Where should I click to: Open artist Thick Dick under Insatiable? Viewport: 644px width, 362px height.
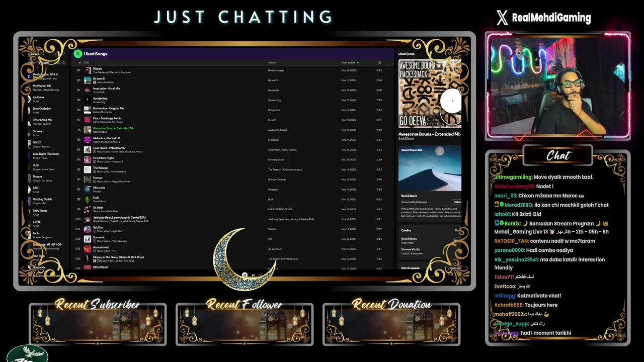click(99, 92)
